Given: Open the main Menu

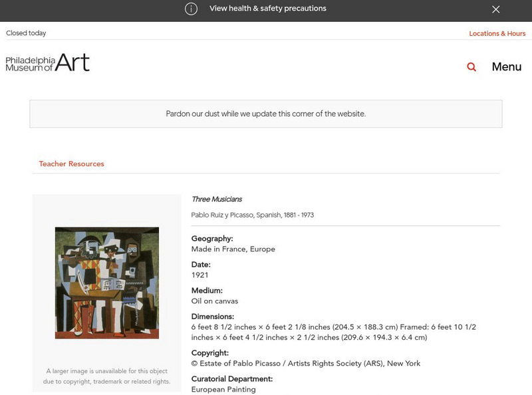Looking at the screenshot, I should [x=506, y=66].
